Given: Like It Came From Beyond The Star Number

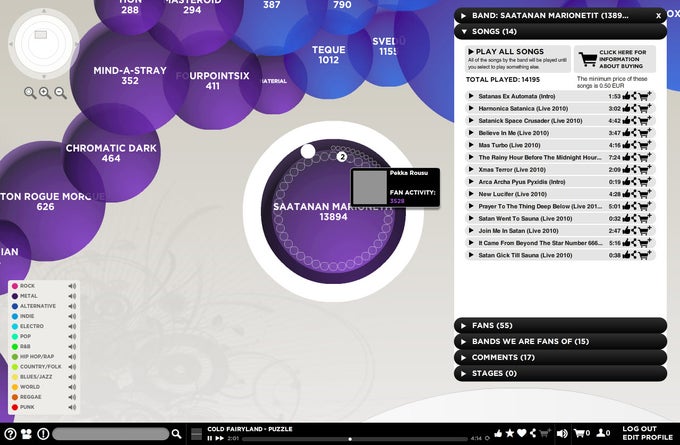Looking at the screenshot, I should [x=626, y=243].
